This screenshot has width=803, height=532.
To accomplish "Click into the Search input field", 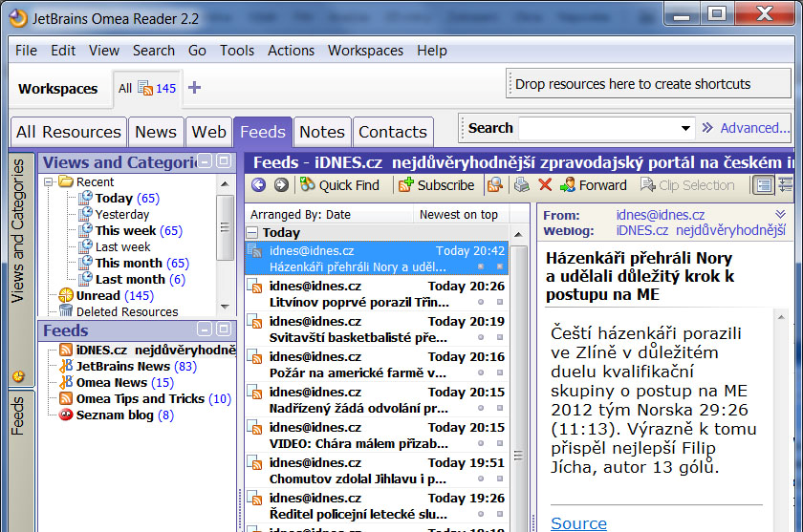I will click(598, 128).
